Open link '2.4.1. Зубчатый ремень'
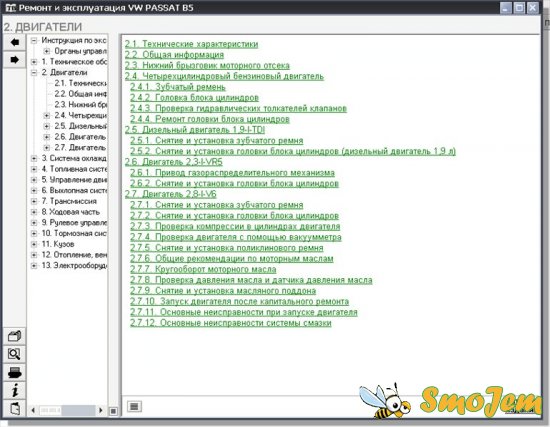 [178, 87]
